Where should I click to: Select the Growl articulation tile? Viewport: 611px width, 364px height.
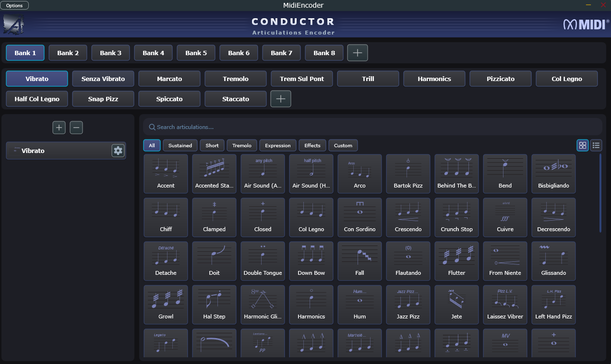coord(166,305)
